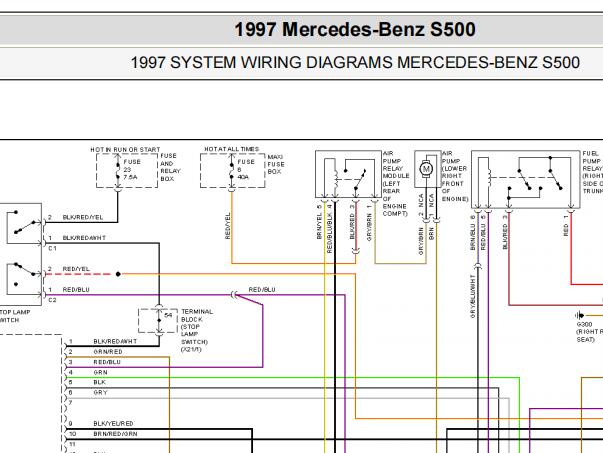Click the 'TERMINAL BLOCK (STOP LAMP SWITCH)' label
This screenshot has height=453, width=603.
197,330
